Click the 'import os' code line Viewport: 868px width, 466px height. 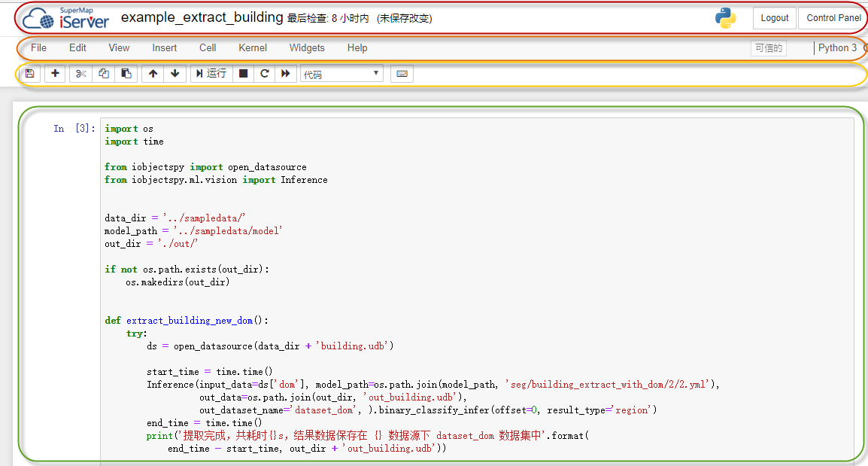click(129, 129)
